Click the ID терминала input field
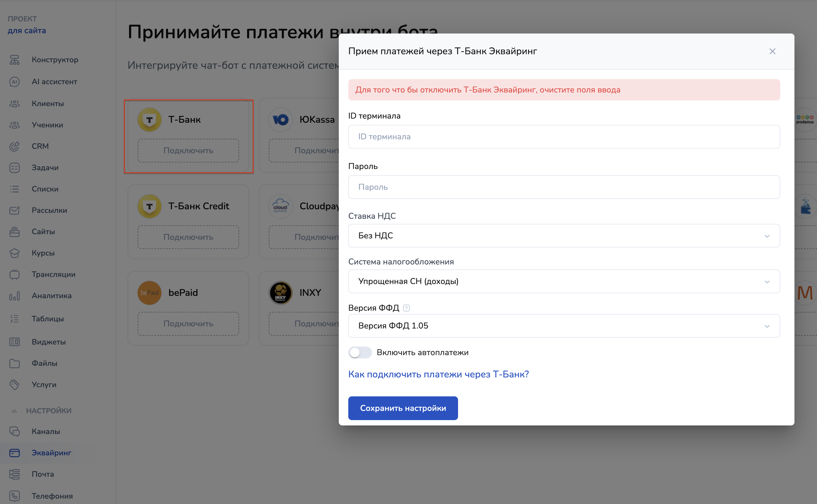817x504 pixels. point(564,137)
